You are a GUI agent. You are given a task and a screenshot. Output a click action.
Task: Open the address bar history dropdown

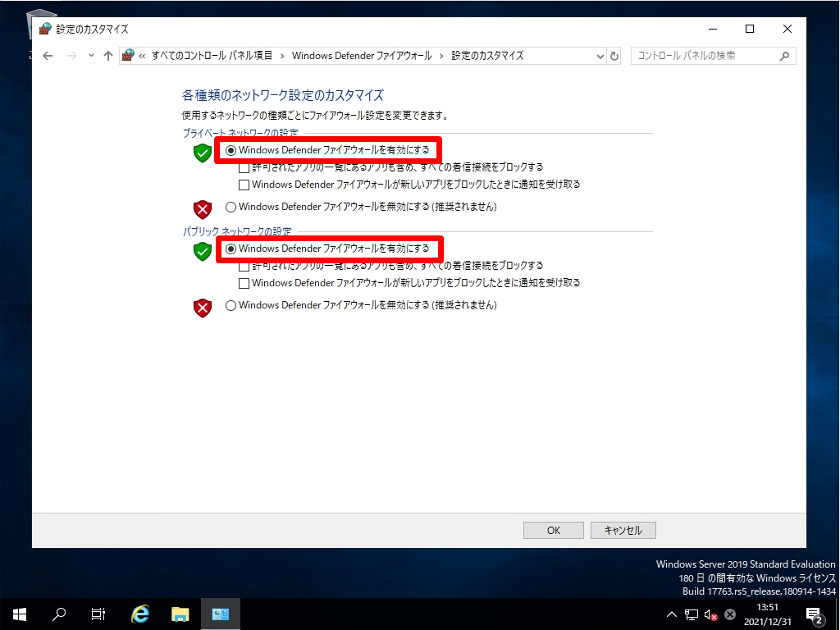point(600,56)
